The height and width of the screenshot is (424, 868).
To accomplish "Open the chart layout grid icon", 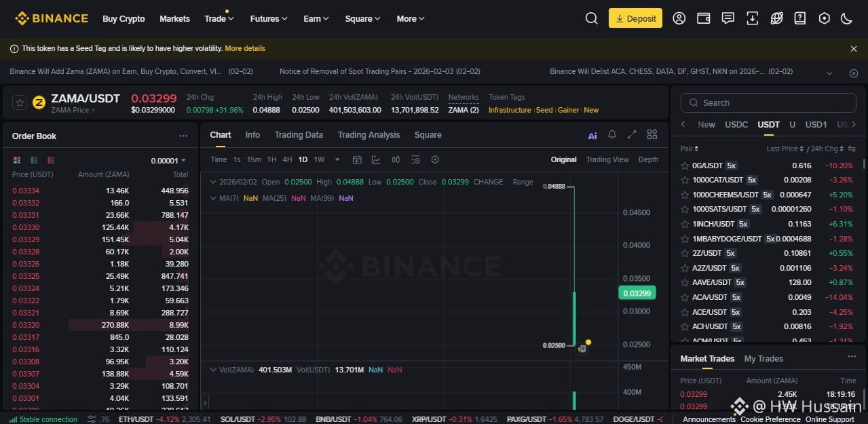I will coord(652,135).
